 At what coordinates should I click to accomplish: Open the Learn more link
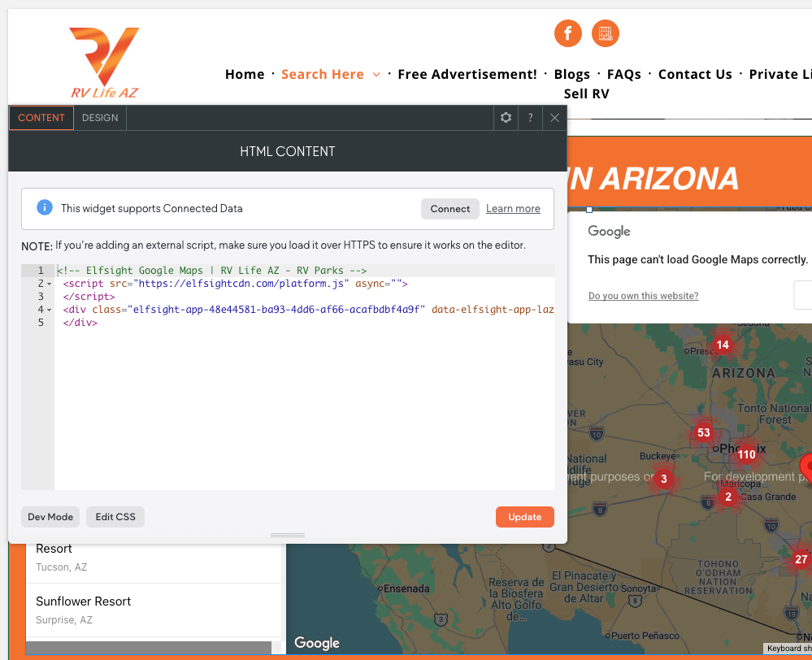(x=513, y=209)
